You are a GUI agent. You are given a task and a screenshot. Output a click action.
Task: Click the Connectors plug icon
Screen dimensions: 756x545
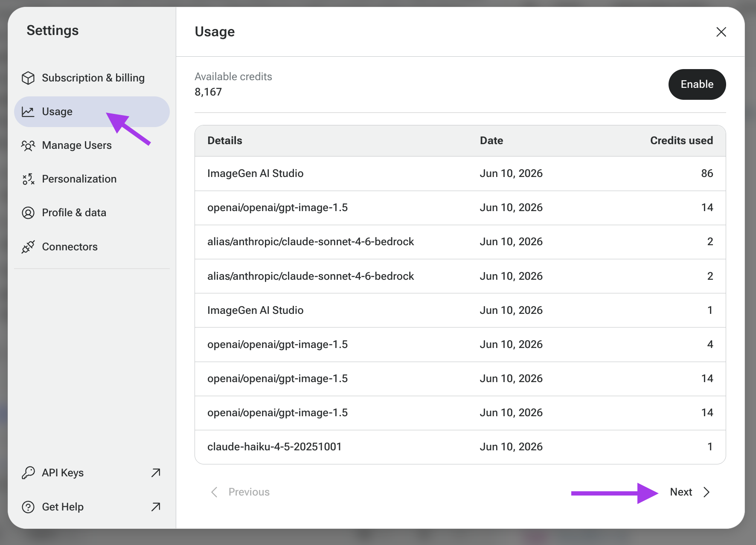click(x=28, y=247)
